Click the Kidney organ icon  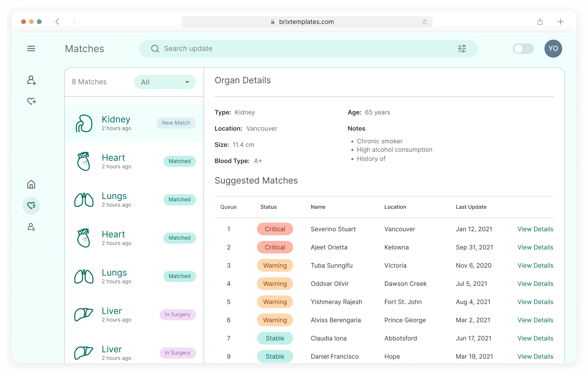tap(84, 123)
